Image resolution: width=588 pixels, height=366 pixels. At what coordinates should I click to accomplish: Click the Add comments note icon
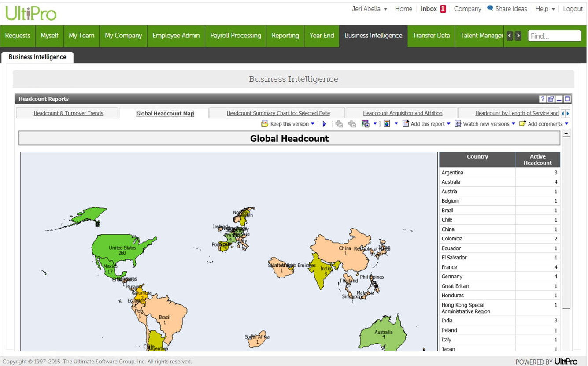[522, 124]
